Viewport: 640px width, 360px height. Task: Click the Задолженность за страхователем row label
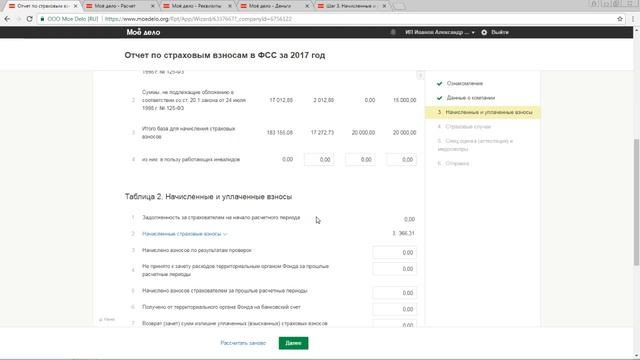click(221, 218)
